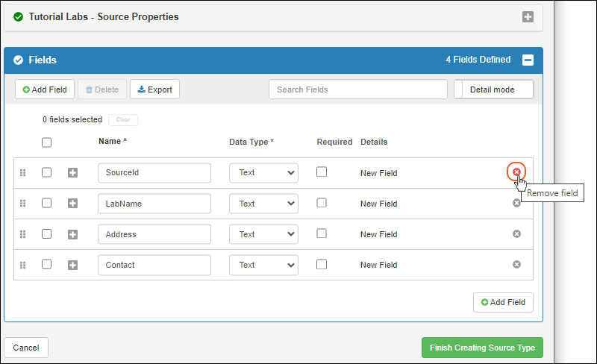Click remove icon for Address field

[x=516, y=234]
